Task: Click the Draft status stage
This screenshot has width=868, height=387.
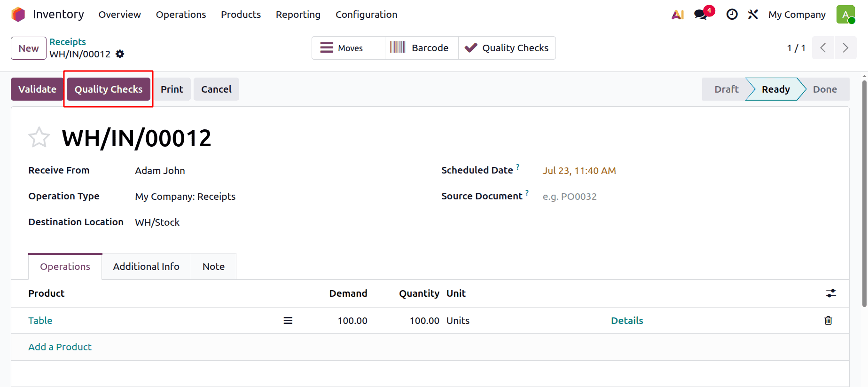Action: (727, 89)
